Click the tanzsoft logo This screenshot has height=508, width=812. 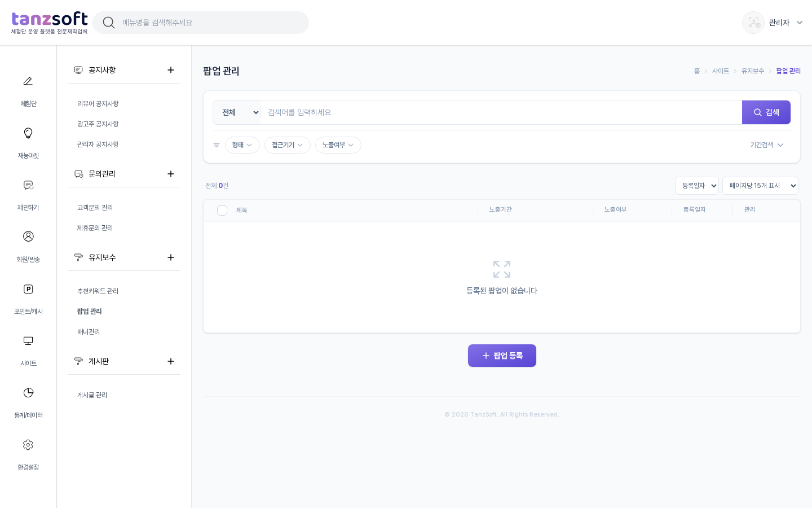pyautogui.click(x=50, y=23)
